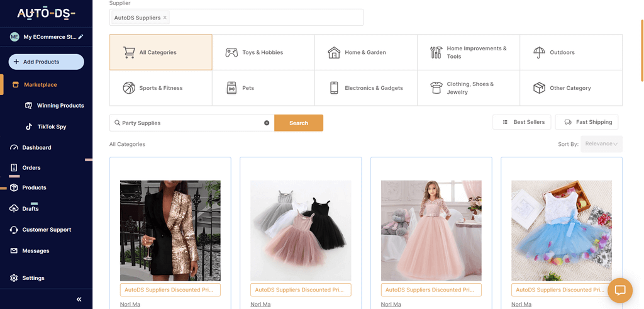Go to Dashboard in sidebar

tap(36, 147)
